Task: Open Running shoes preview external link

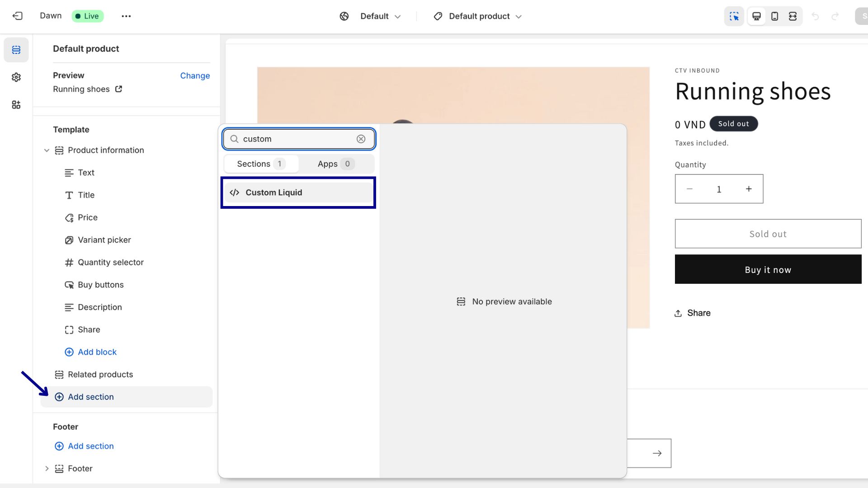Action: (x=118, y=89)
